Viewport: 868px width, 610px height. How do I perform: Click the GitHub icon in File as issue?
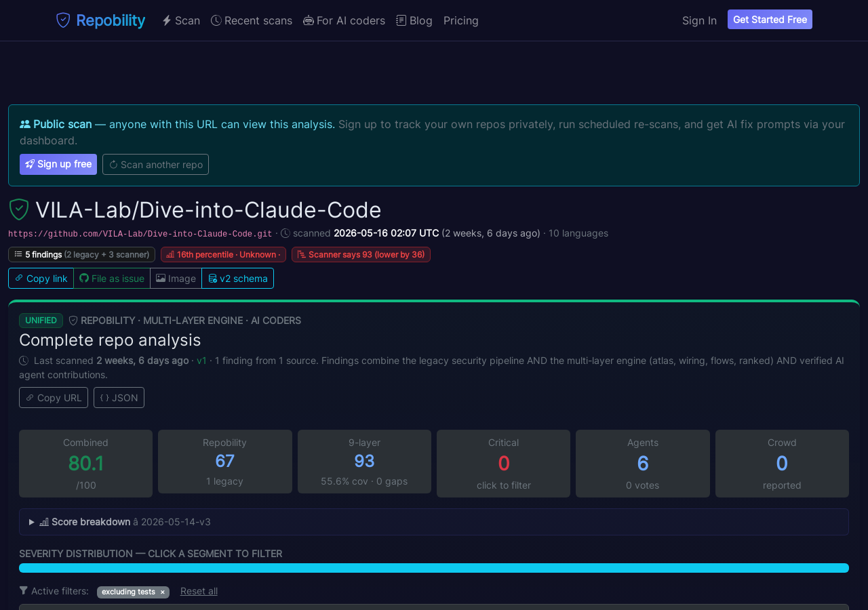click(x=84, y=278)
